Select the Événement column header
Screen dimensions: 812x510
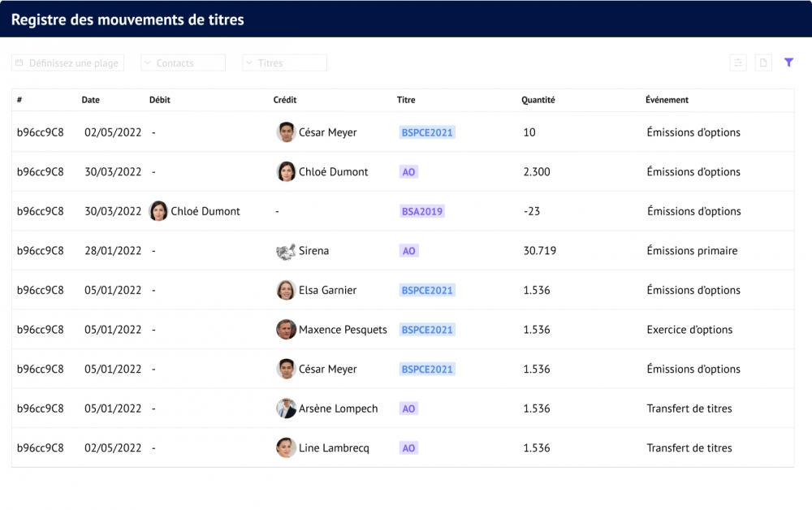pyautogui.click(x=667, y=100)
